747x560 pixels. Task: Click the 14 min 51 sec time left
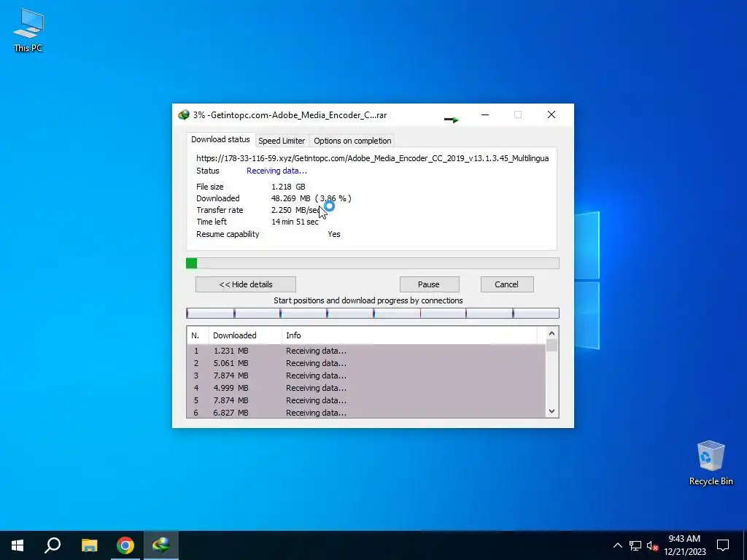(x=295, y=222)
